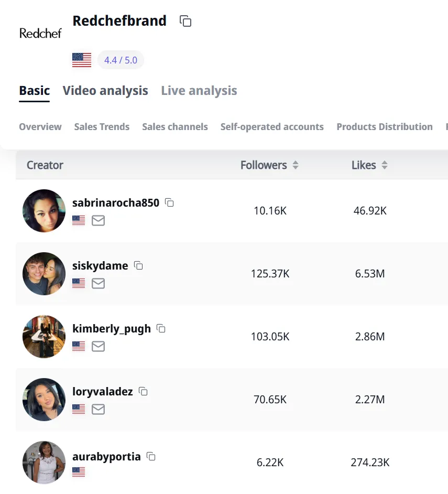Switch to Video analysis tab
Screen dimensions: 448x494
pos(105,91)
